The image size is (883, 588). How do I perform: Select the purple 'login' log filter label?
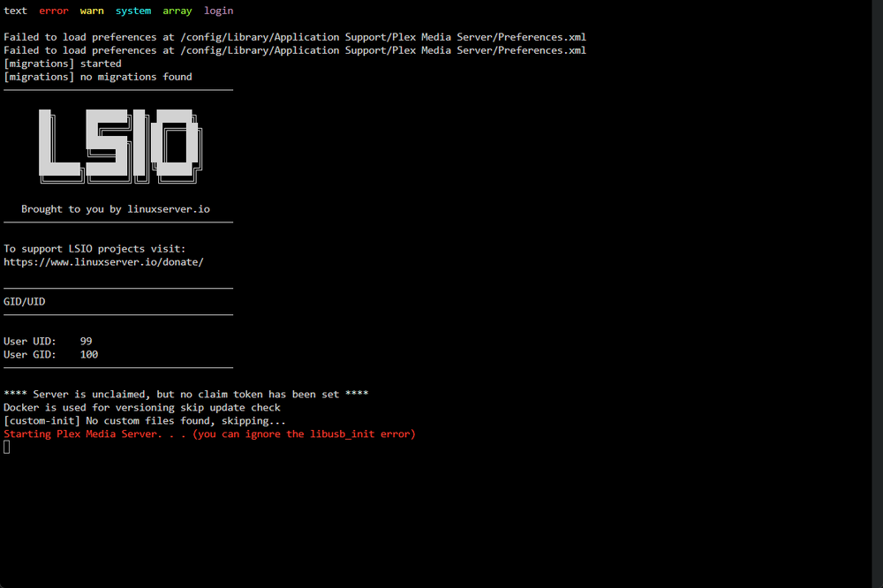click(x=218, y=11)
